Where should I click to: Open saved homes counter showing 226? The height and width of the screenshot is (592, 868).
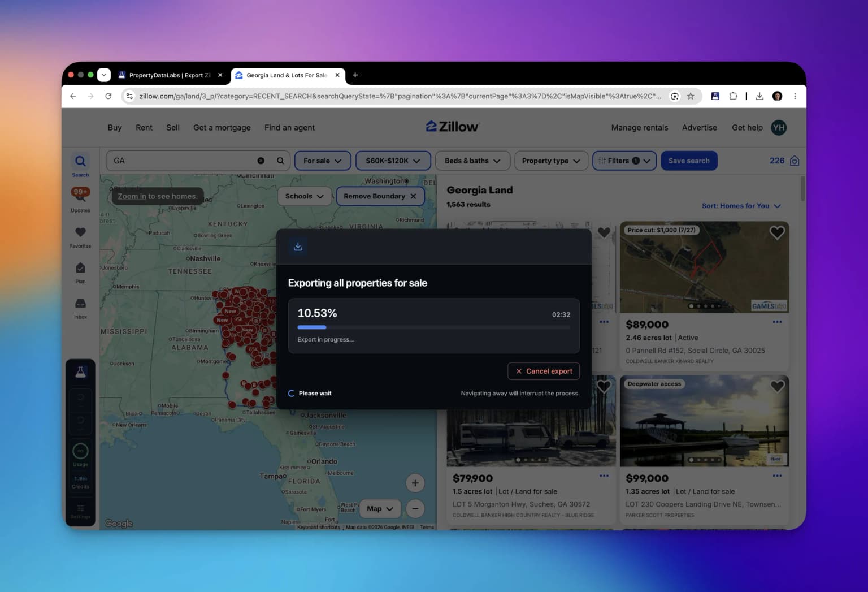click(784, 161)
